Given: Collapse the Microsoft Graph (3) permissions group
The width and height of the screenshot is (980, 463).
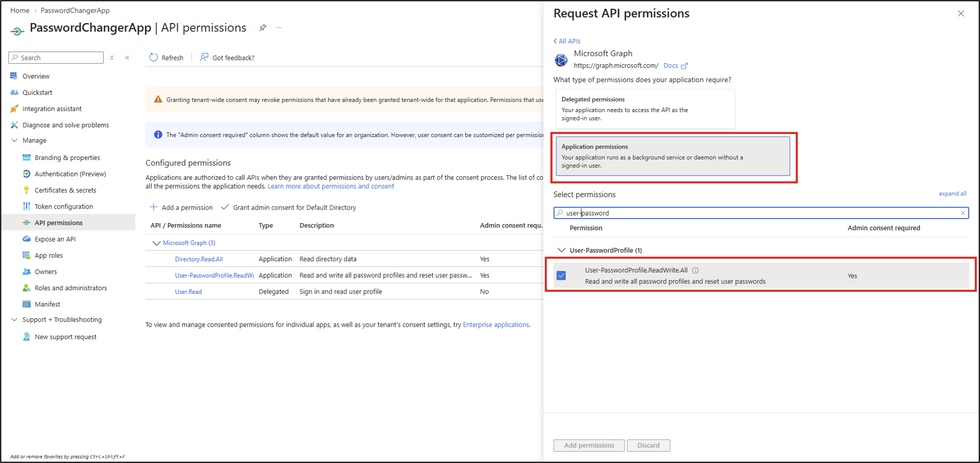Looking at the screenshot, I should coord(156,243).
